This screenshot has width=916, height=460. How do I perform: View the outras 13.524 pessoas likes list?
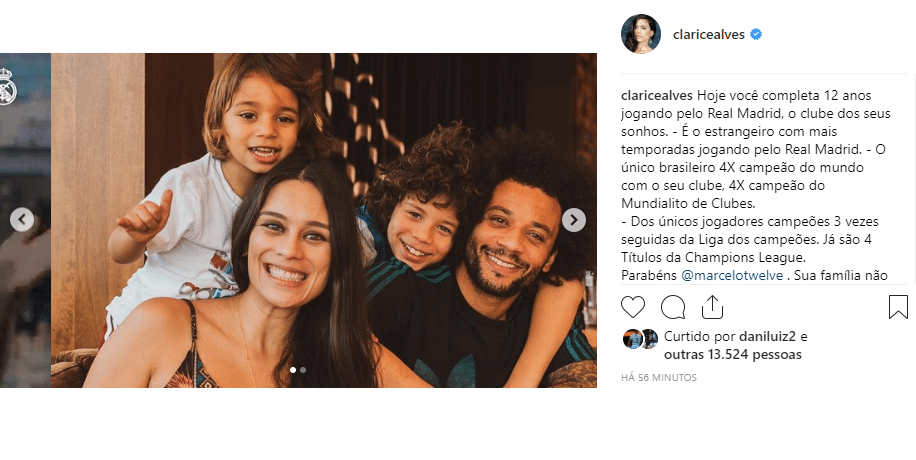tap(733, 354)
